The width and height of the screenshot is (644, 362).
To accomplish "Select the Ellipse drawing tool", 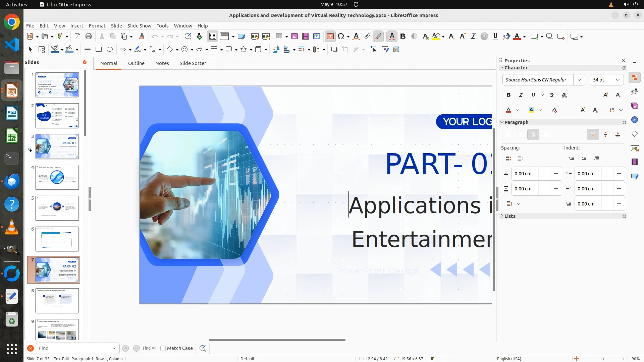I will [110, 50].
